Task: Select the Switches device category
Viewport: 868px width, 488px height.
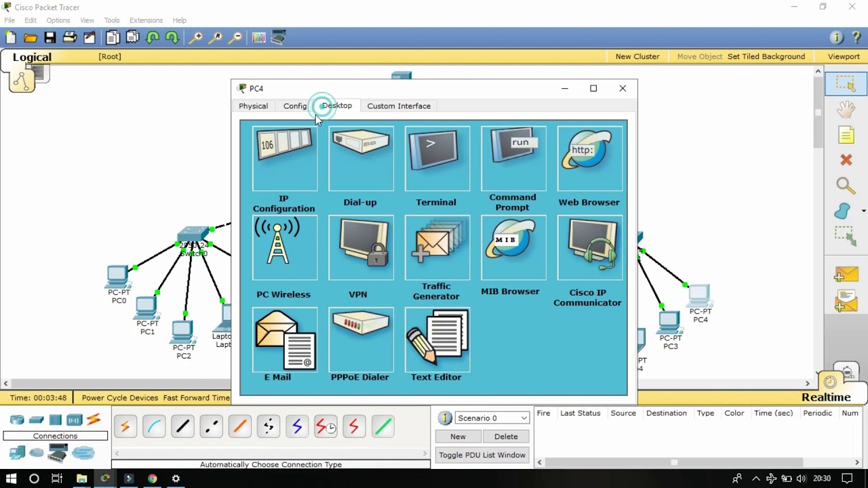Action: tap(37, 420)
